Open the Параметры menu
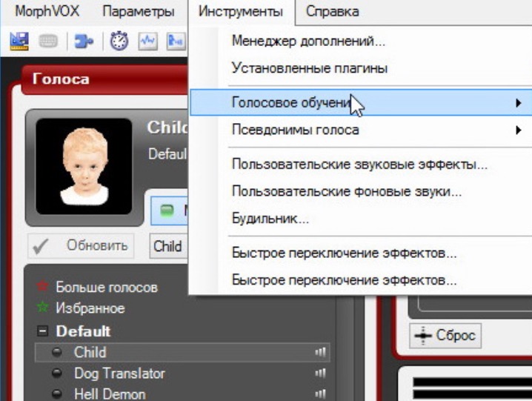Viewport: 532px width, 401px height. pos(139,11)
